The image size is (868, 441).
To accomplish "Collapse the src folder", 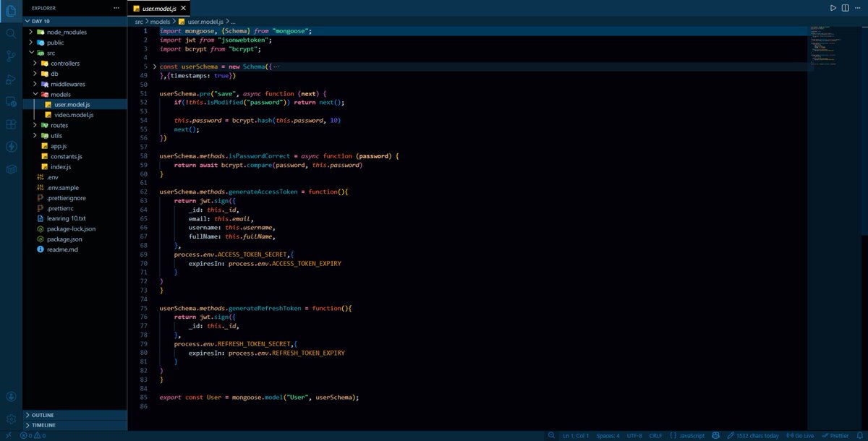I will 75,53.
